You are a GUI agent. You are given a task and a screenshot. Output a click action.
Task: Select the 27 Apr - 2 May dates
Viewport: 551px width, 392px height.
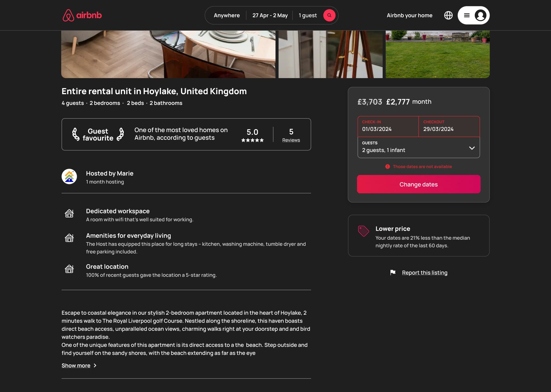270,15
